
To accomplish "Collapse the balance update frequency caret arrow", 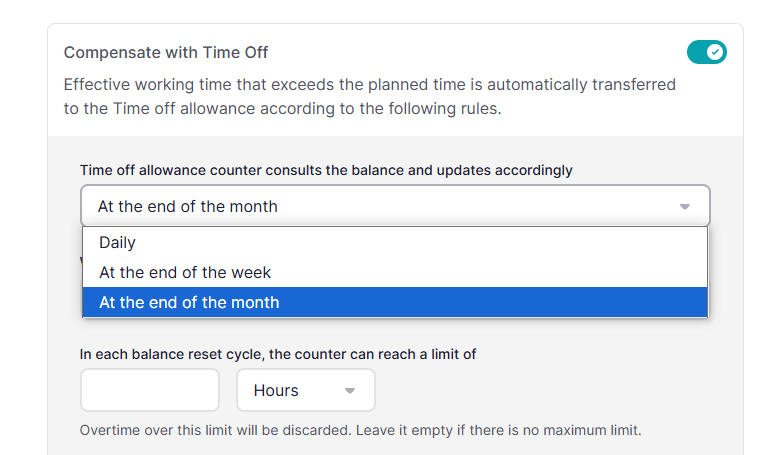I will [x=684, y=206].
